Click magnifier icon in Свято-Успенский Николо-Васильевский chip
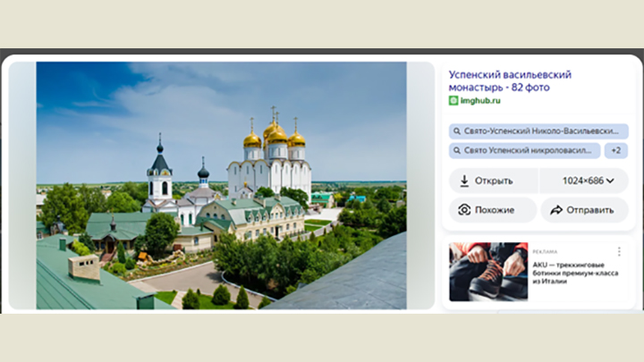The height and width of the screenshot is (362, 644). coord(456,131)
